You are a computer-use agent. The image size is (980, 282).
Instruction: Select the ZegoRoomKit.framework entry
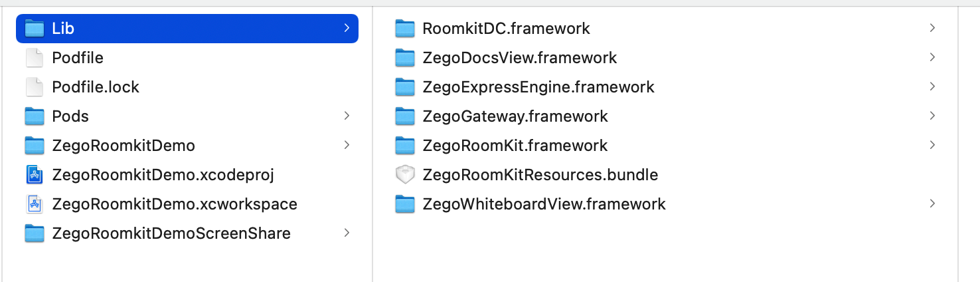coord(665,146)
